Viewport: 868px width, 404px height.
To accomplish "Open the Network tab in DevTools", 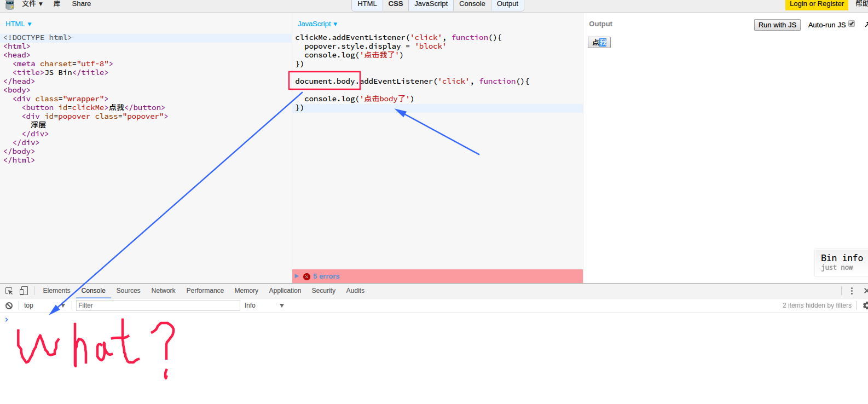I will [x=164, y=291].
